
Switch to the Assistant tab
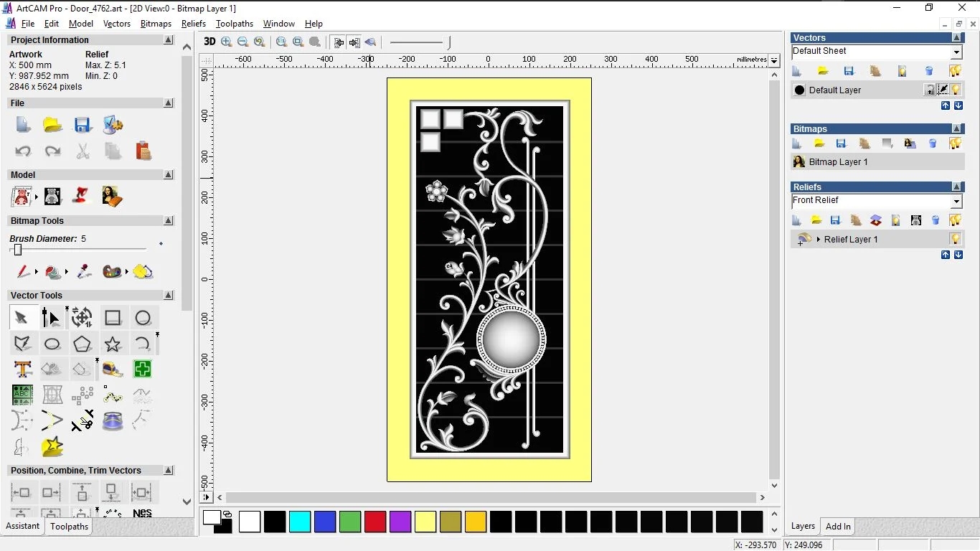[x=23, y=526]
